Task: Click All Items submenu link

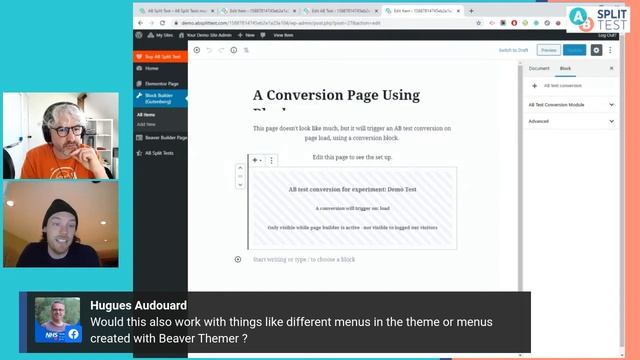Action: [146, 115]
